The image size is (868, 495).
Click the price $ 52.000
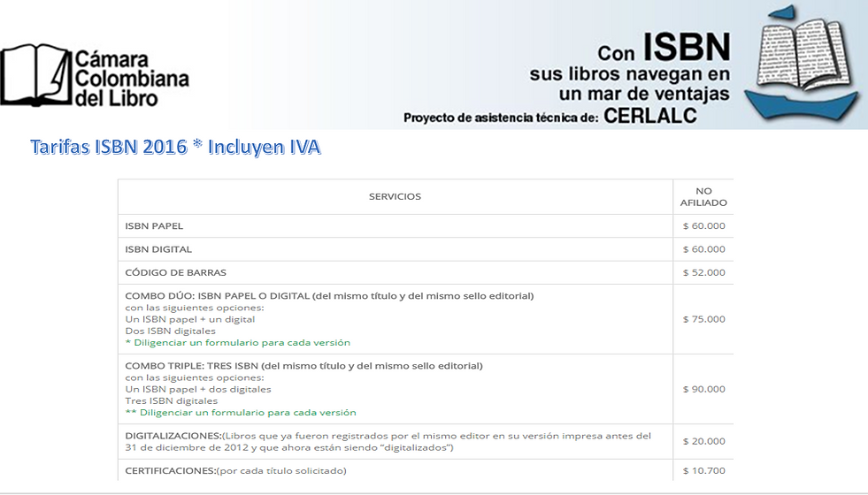click(703, 272)
